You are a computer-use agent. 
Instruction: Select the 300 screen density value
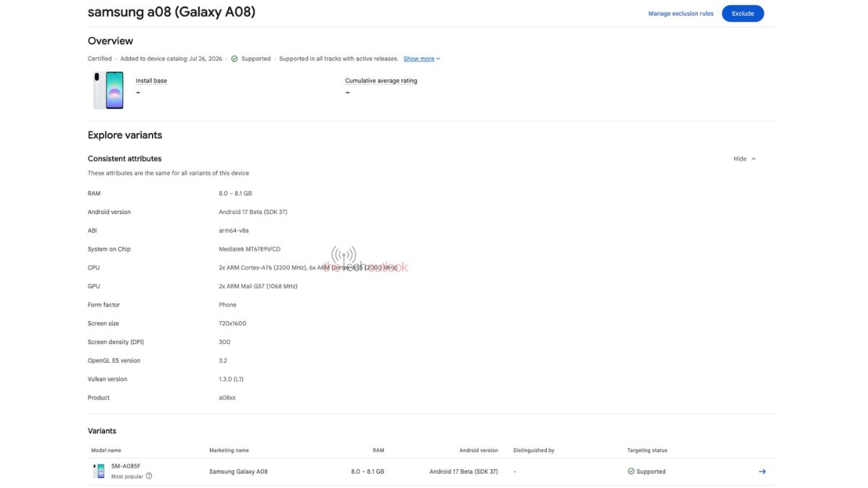(224, 342)
